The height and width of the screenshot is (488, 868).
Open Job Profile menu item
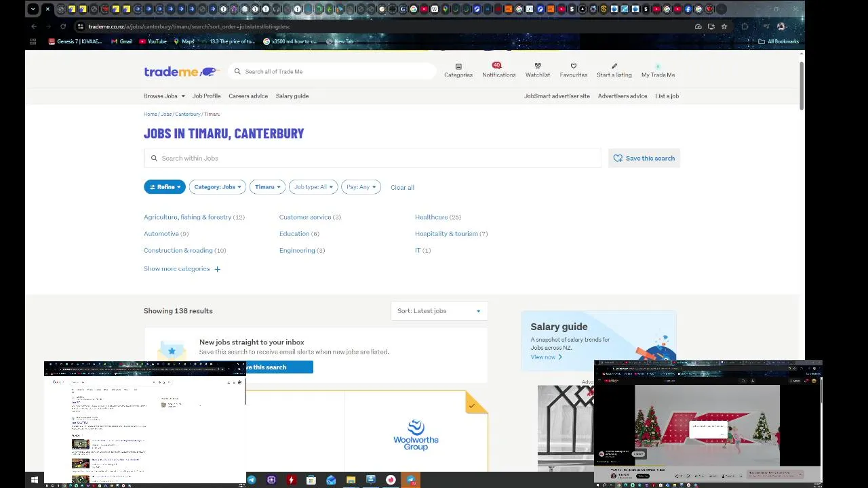tap(207, 96)
